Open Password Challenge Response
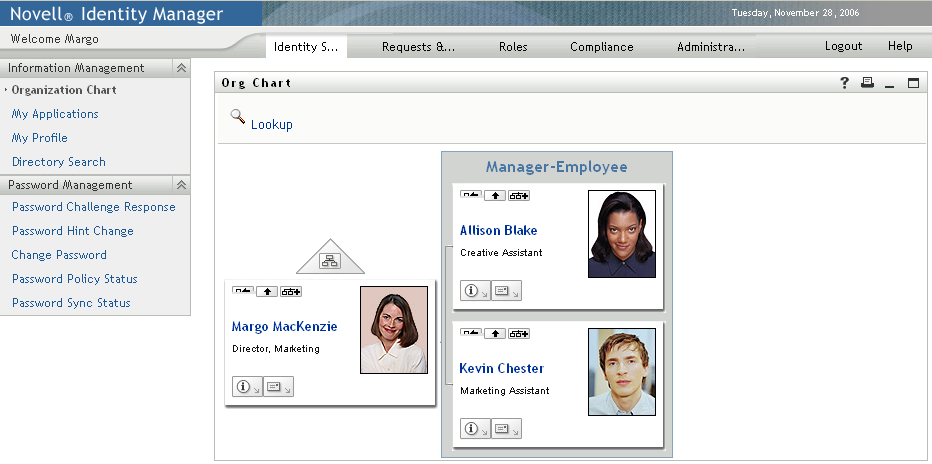Screen dimensions: 932x464 [94, 207]
